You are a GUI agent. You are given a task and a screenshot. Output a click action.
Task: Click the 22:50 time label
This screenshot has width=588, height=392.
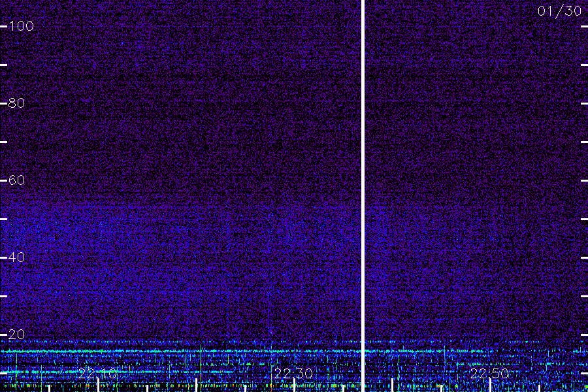[489, 374]
